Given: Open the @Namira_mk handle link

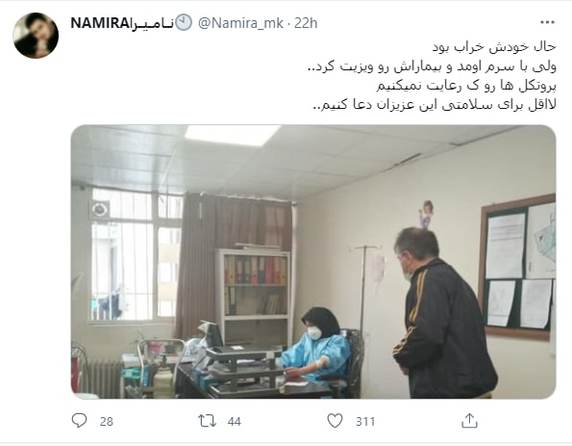Looking at the screenshot, I should [241, 23].
